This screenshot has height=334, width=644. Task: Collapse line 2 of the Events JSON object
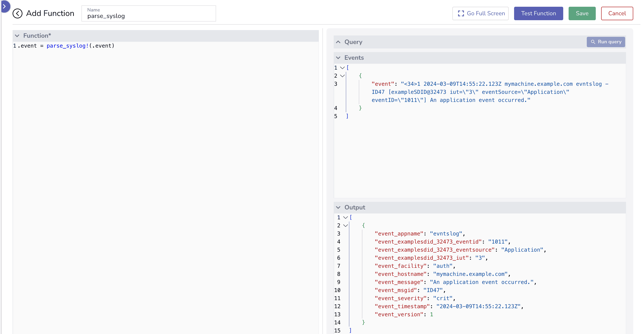[342, 76]
